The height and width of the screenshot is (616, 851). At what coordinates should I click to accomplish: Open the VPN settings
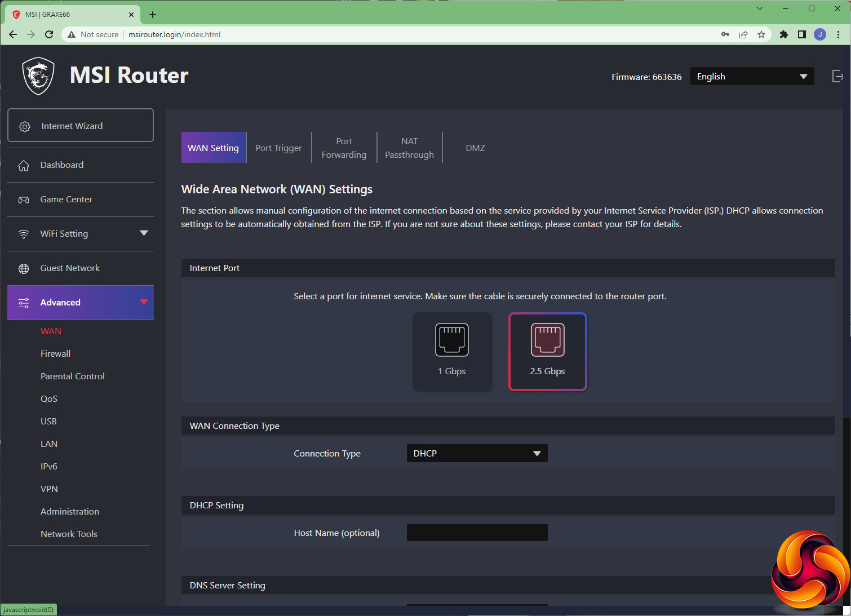coord(49,489)
